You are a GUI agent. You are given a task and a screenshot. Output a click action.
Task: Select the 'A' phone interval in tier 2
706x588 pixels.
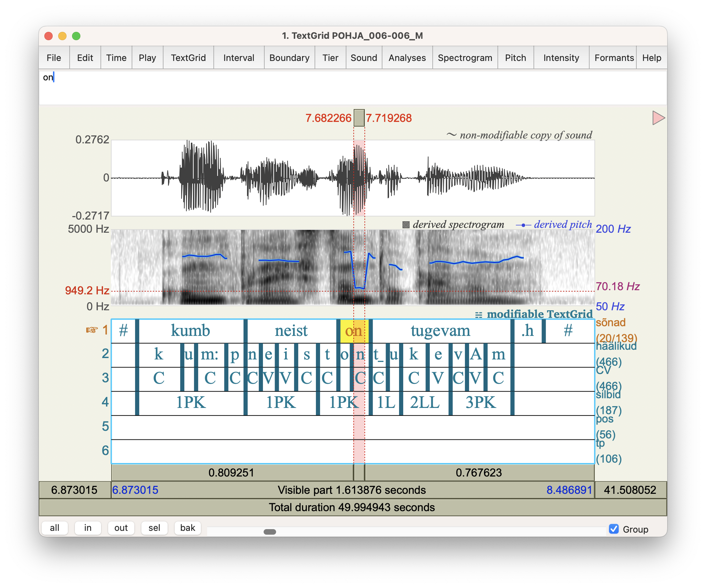click(x=476, y=355)
